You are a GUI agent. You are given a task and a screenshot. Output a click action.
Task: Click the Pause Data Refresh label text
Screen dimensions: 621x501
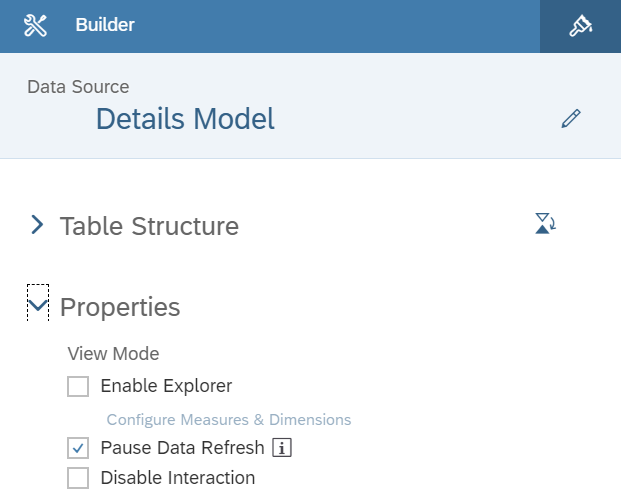pyautogui.click(x=182, y=448)
